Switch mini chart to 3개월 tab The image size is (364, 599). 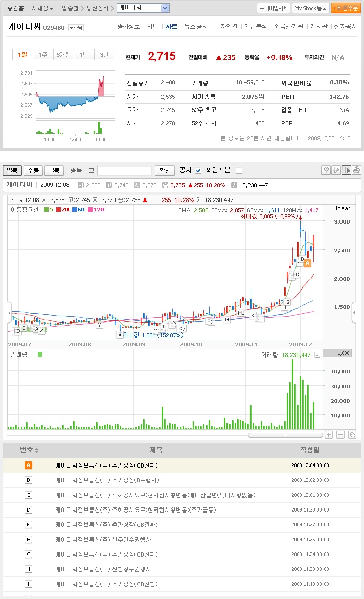click(x=63, y=55)
